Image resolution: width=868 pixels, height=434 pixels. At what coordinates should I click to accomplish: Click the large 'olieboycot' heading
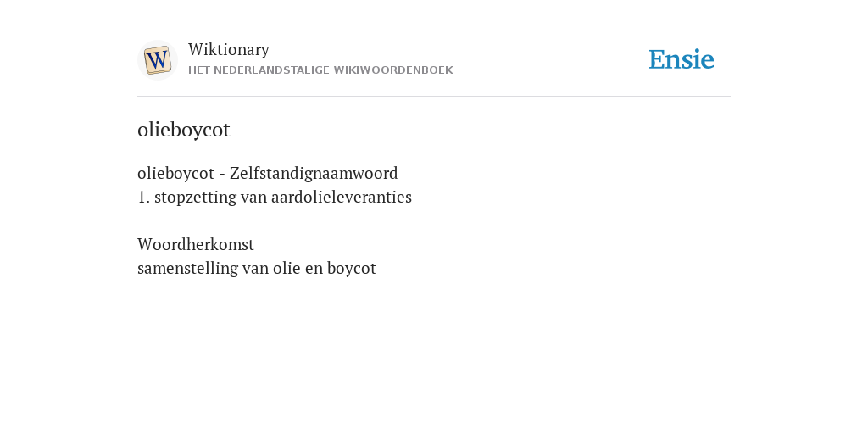click(183, 130)
